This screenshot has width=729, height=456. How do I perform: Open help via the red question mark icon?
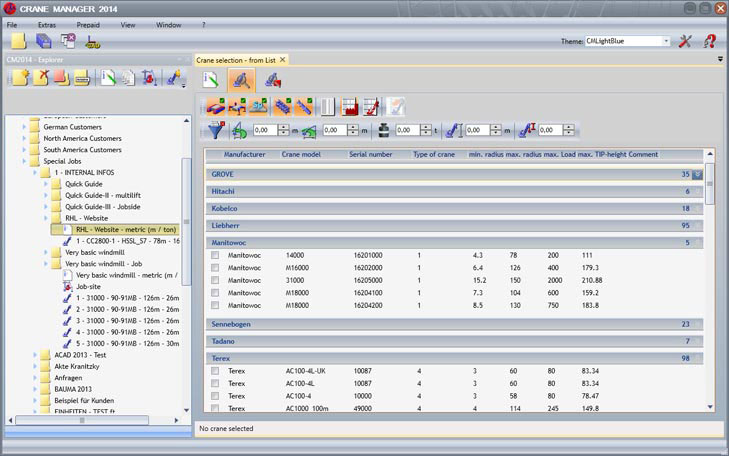[709, 41]
